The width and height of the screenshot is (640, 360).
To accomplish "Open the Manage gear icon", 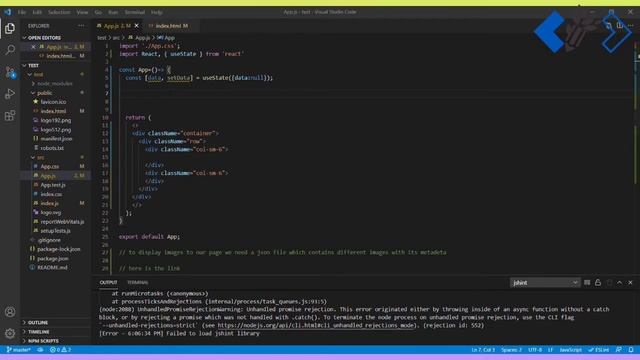I will point(10,333).
